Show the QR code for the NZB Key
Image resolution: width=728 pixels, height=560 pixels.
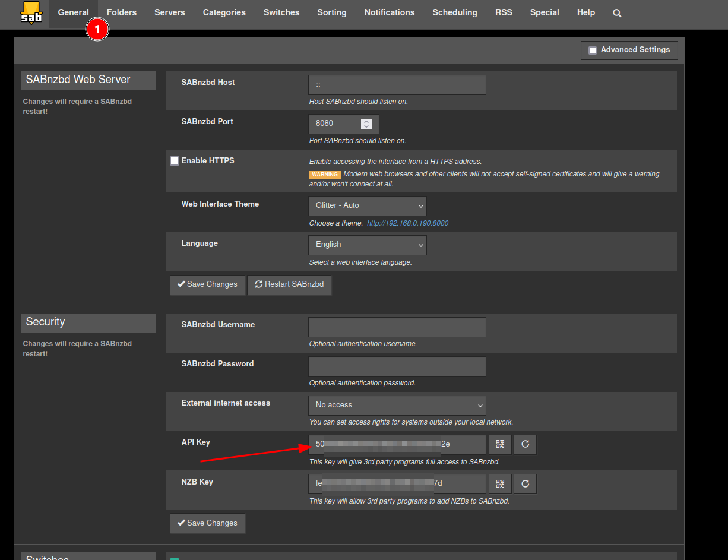(x=500, y=484)
